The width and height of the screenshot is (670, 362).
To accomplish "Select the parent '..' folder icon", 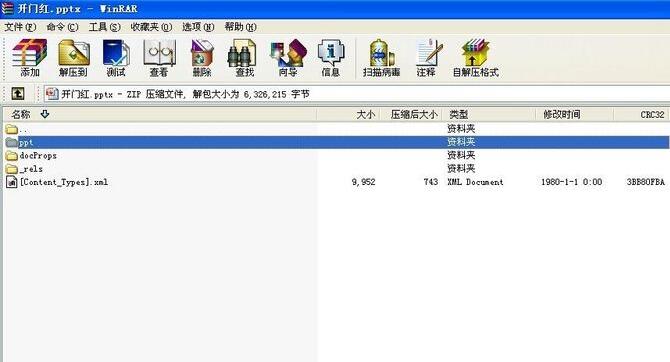I will tap(12, 129).
